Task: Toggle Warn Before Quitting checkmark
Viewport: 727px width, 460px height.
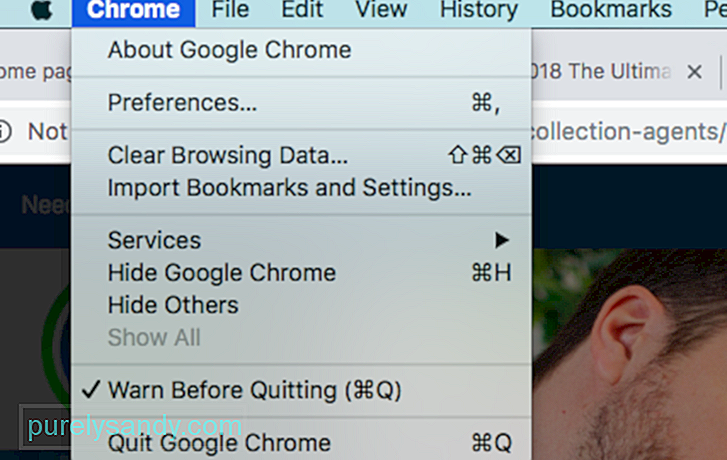Action: point(91,390)
